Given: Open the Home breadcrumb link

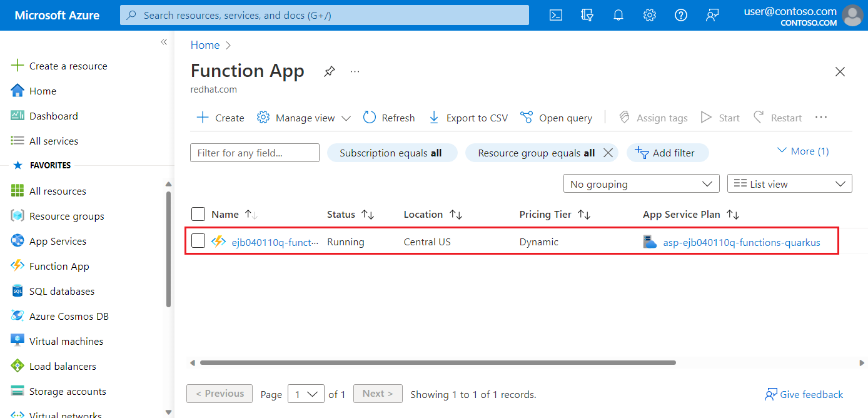Looking at the screenshot, I should 205,44.
